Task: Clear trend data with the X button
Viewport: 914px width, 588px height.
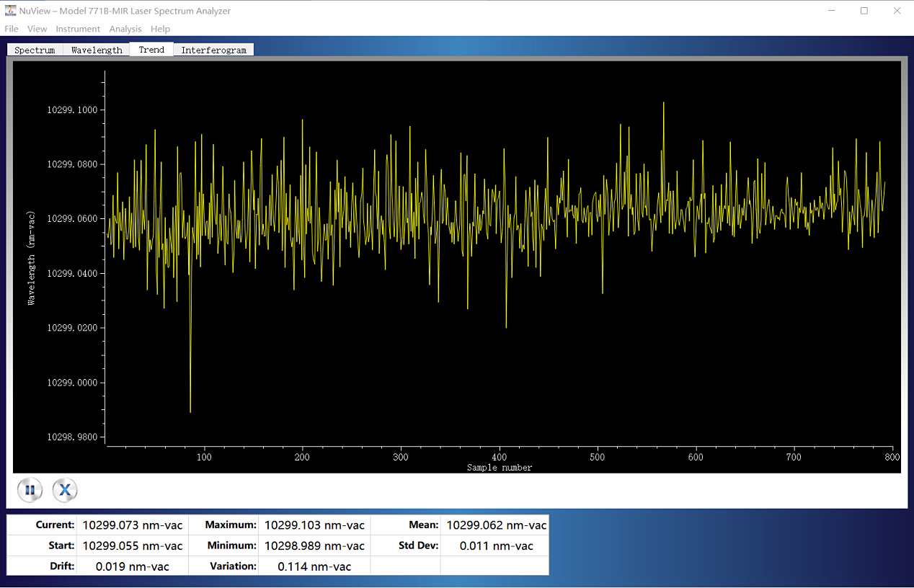Action: [65, 491]
